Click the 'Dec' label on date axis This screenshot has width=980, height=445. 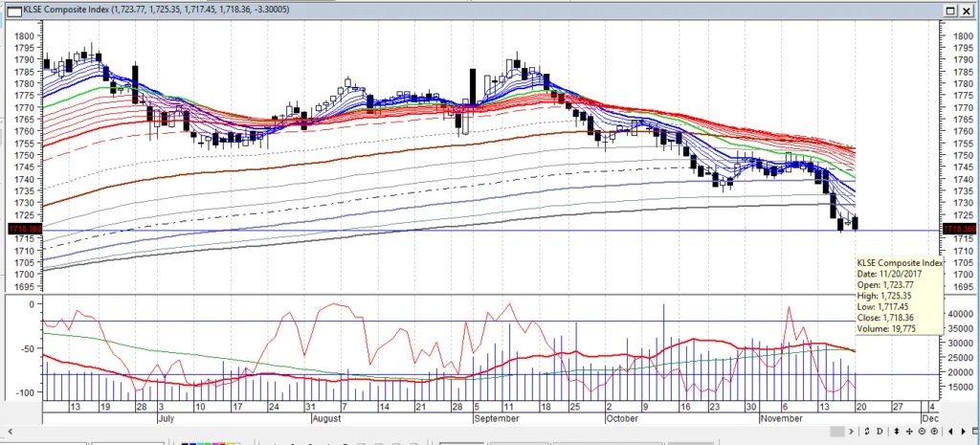930,418
